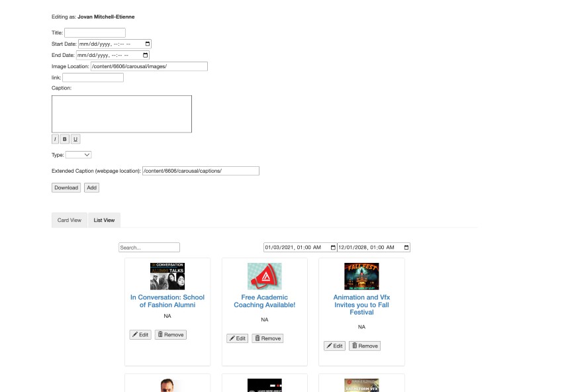Click the Fall Fest carousel thumbnail
The height and width of the screenshot is (392, 562).
click(x=361, y=275)
